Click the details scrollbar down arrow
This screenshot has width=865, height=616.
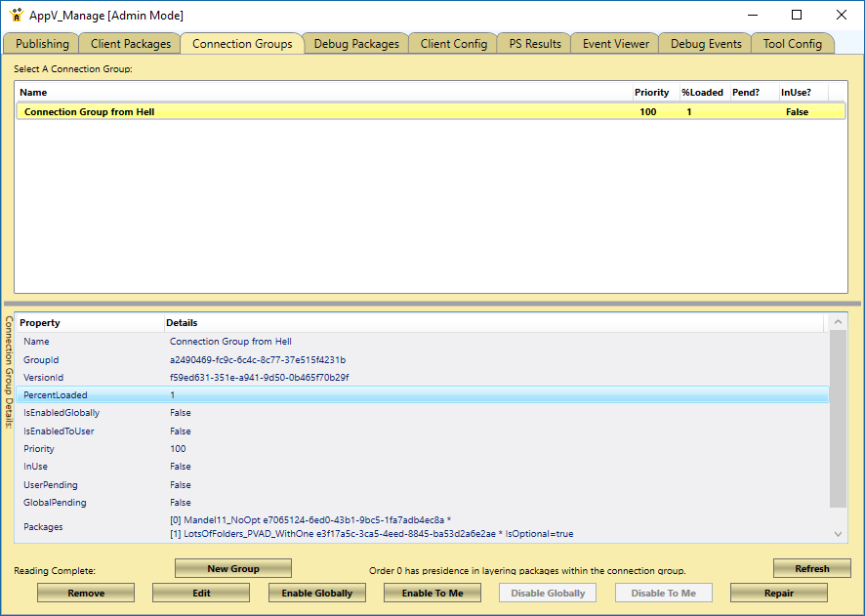click(838, 533)
